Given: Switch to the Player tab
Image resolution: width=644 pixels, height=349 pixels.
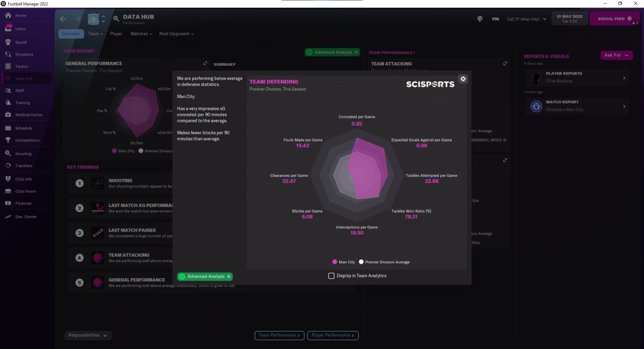Looking at the screenshot, I should 116,34.
